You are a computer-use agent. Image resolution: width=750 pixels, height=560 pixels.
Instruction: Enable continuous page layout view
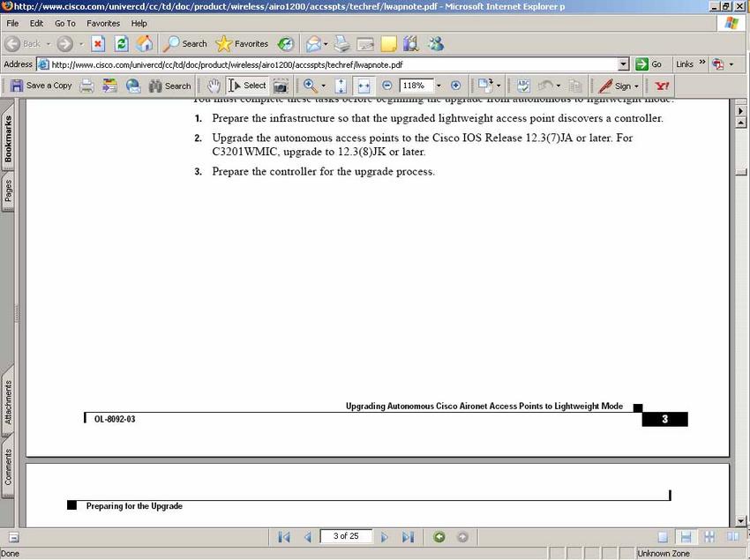point(686,536)
